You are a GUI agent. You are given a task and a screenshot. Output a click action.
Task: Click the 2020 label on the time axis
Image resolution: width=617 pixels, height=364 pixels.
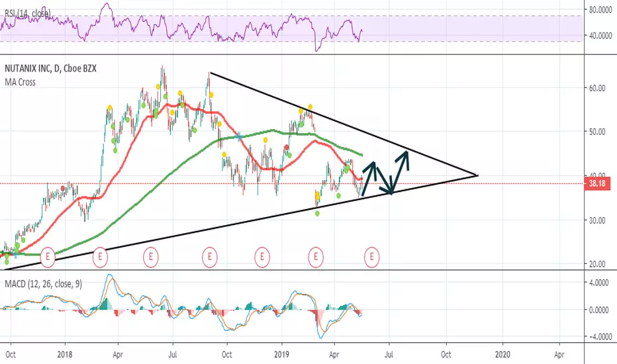click(x=502, y=355)
